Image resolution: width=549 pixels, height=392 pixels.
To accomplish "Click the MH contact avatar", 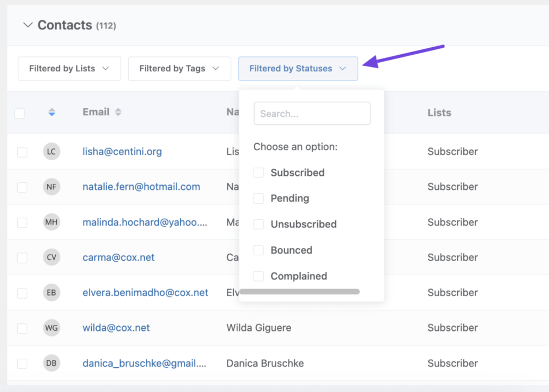I will click(x=51, y=222).
